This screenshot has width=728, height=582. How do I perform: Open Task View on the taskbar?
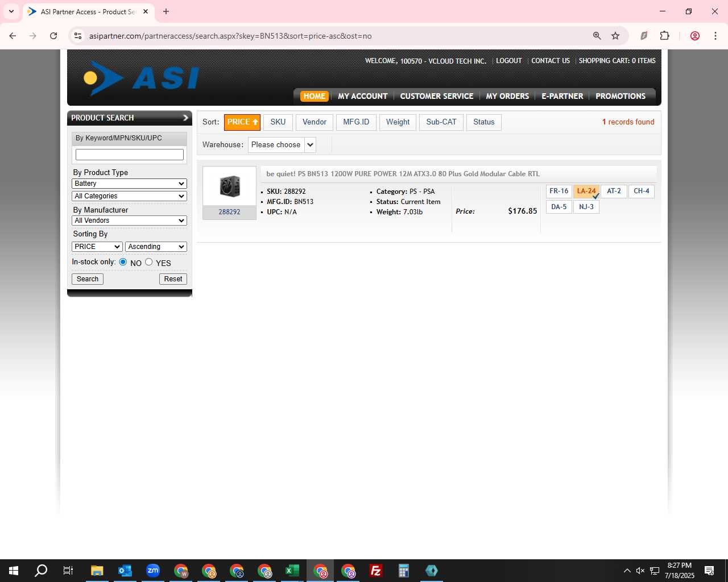[x=68, y=571]
